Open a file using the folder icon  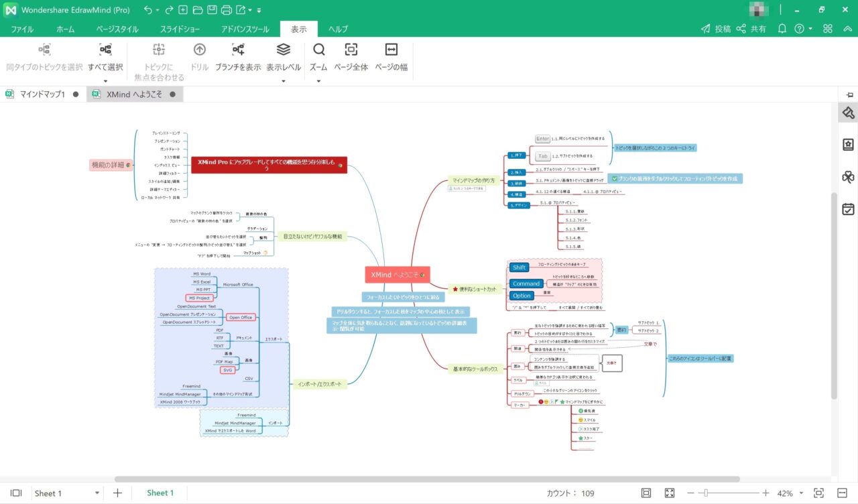pos(197,10)
